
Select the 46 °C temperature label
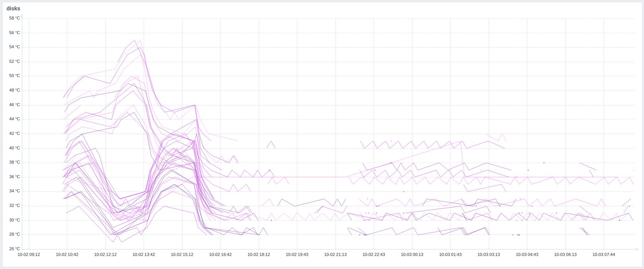pos(15,105)
